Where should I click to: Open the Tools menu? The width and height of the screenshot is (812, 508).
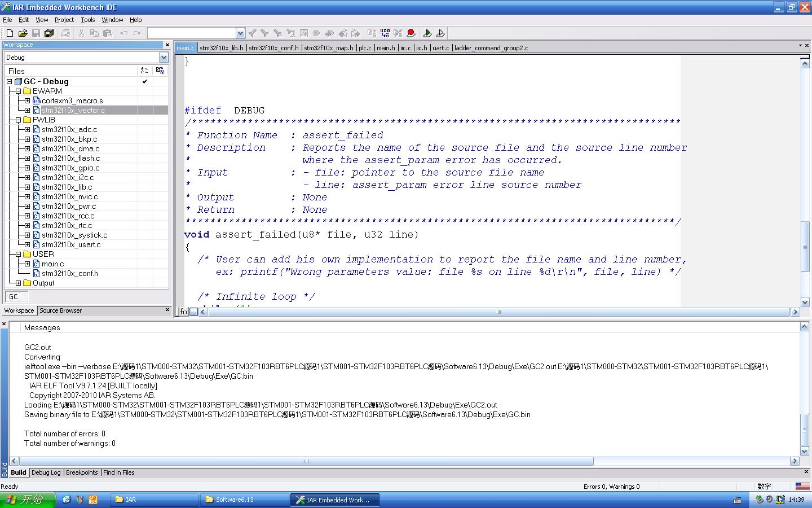pyautogui.click(x=88, y=20)
